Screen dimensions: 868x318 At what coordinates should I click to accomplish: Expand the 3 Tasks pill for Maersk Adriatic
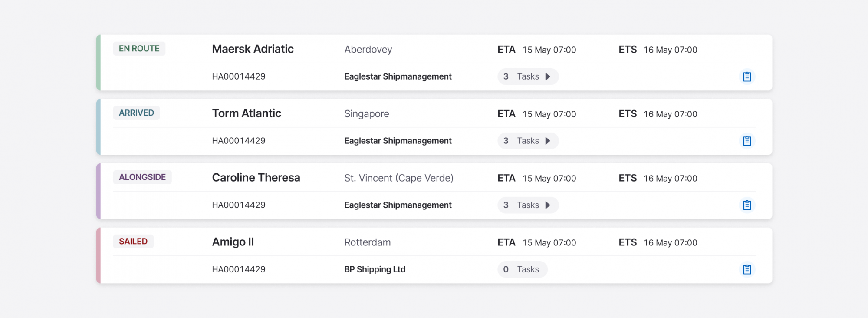528,76
